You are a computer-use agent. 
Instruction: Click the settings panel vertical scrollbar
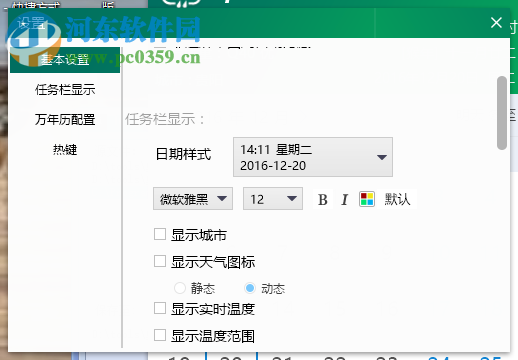502,113
